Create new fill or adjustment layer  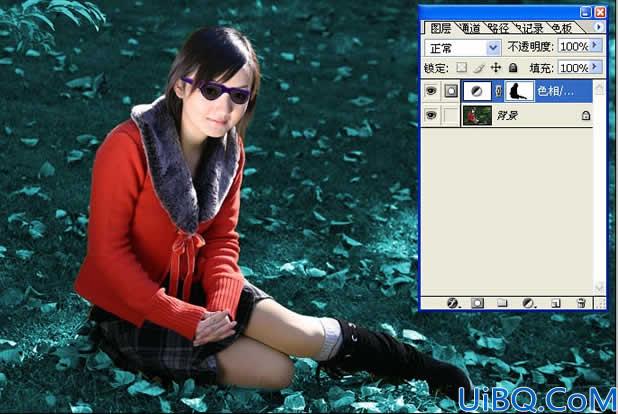tap(528, 303)
